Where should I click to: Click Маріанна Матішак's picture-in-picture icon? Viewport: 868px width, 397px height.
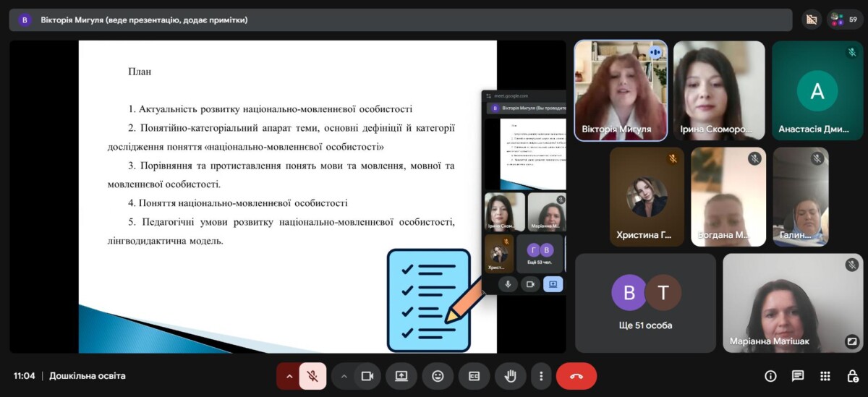(x=851, y=341)
